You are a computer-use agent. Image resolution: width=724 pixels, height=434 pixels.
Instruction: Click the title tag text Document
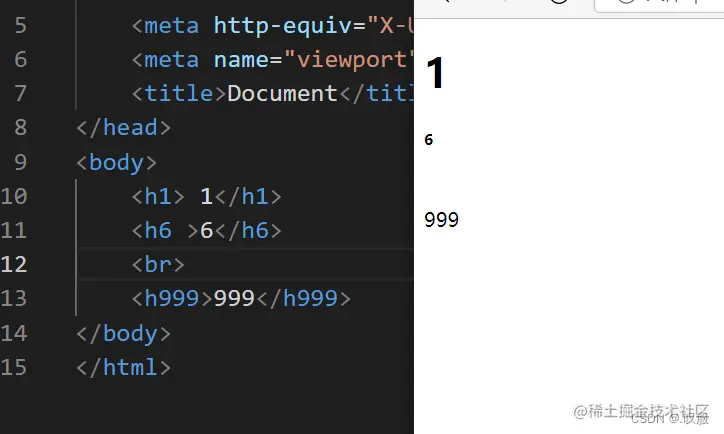coord(282,93)
